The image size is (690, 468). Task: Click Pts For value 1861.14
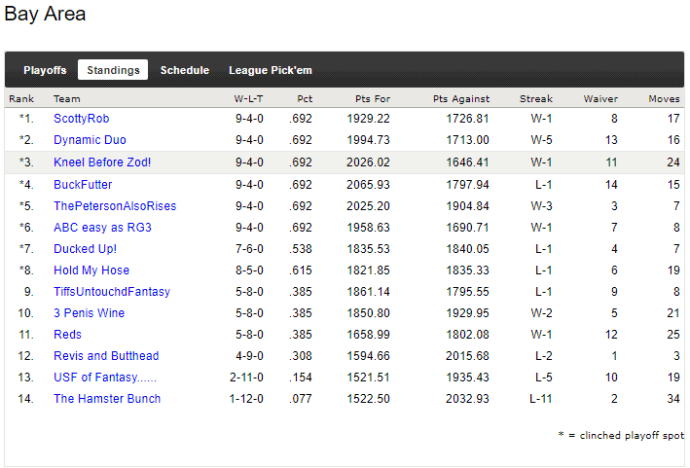click(368, 292)
